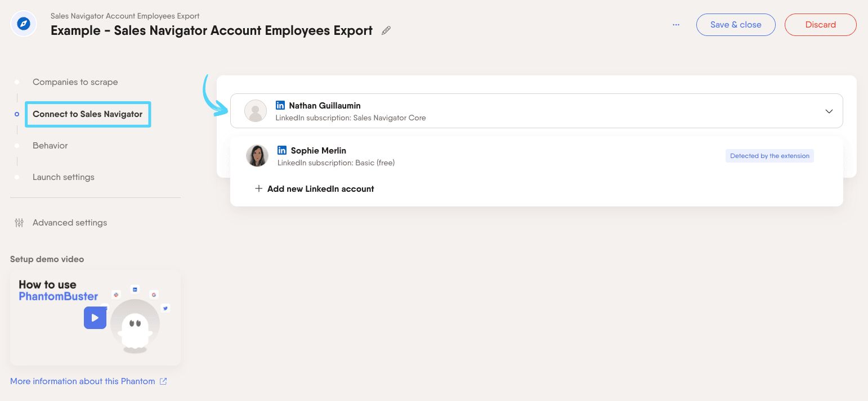The width and height of the screenshot is (868, 401).
Task: Click LinkedIn subscription: Basic (free) text
Action: [x=336, y=163]
